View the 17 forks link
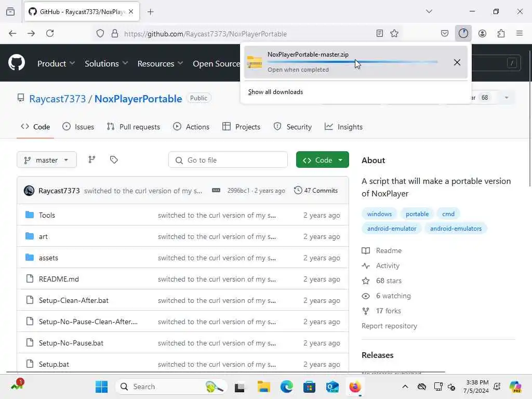This screenshot has height=399, width=532. (381, 311)
